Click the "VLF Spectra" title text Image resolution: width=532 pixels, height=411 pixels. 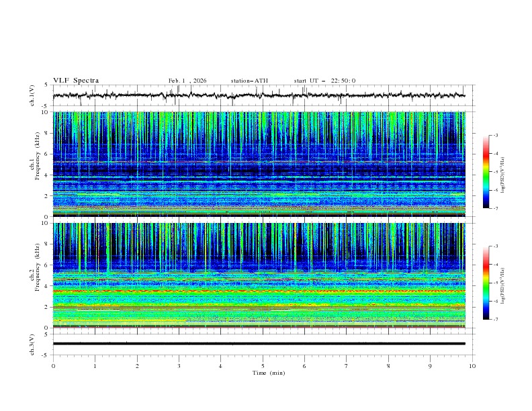point(76,81)
